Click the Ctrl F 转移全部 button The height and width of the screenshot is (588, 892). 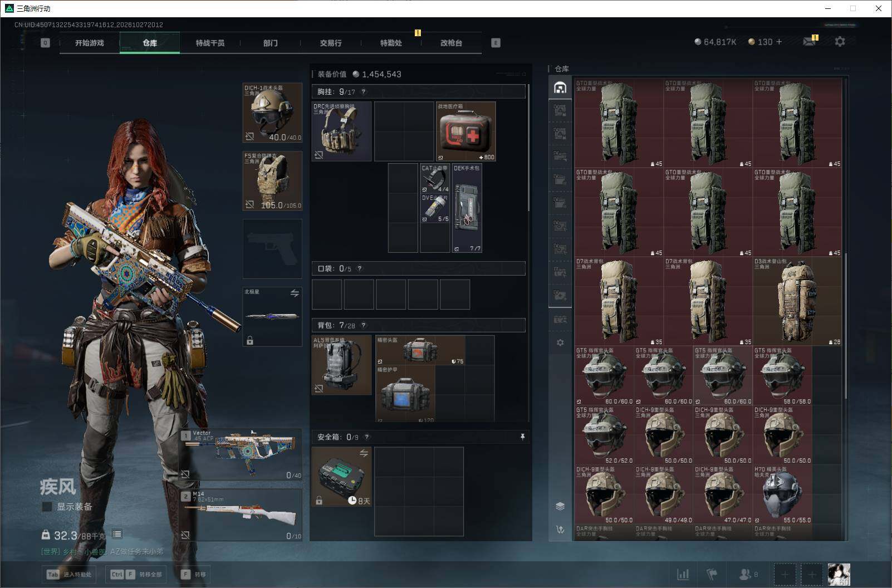click(135, 574)
